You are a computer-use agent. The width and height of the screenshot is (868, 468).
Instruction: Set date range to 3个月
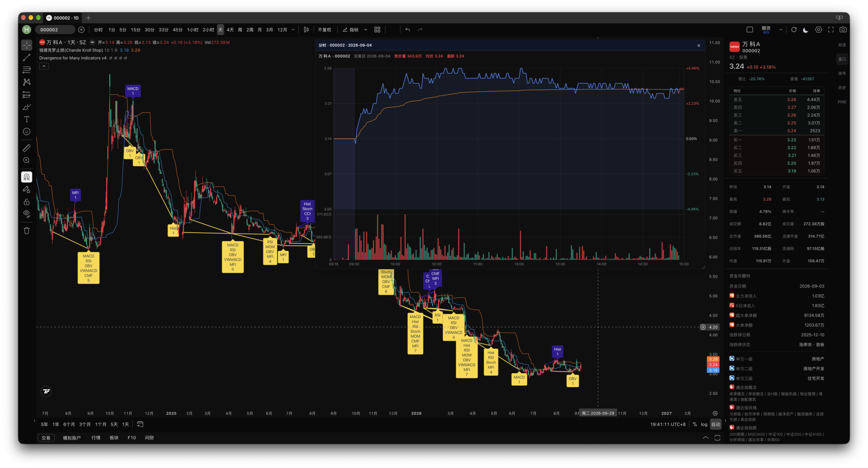click(85, 424)
